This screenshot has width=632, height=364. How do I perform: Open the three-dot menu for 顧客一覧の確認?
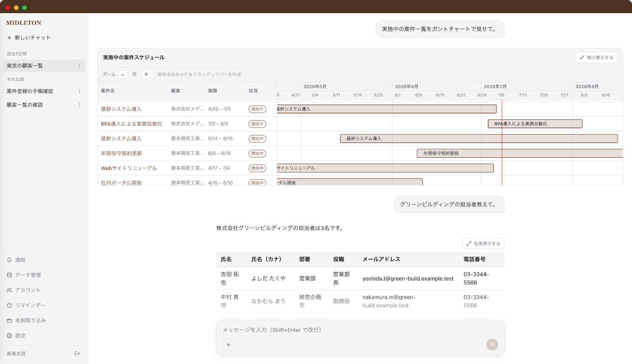pyautogui.click(x=79, y=105)
